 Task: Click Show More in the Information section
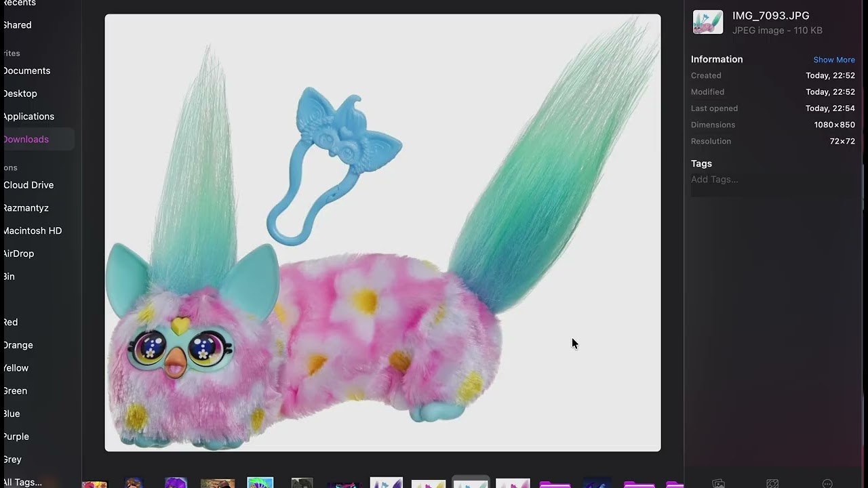834,60
